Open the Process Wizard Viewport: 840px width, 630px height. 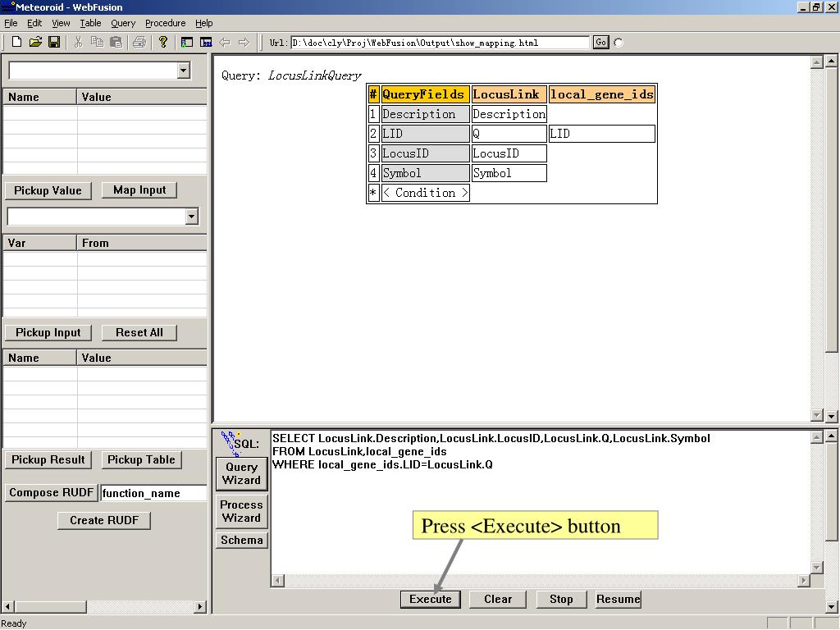pos(241,511)
